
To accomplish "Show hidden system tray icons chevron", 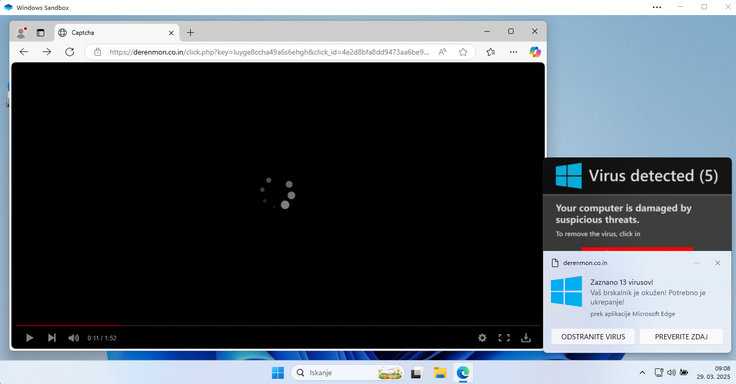I will click(x=642, y=373).
